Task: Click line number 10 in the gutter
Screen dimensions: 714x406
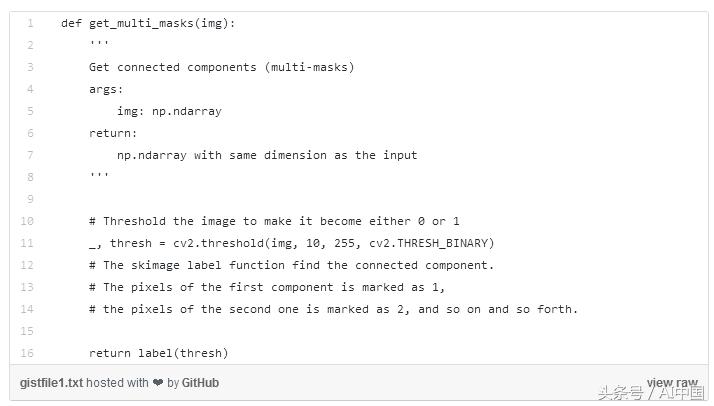Action: (27, 221)
